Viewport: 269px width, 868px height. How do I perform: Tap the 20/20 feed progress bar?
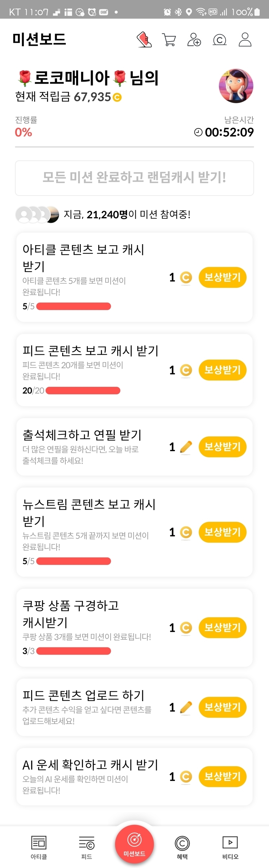tap(83, 391)
